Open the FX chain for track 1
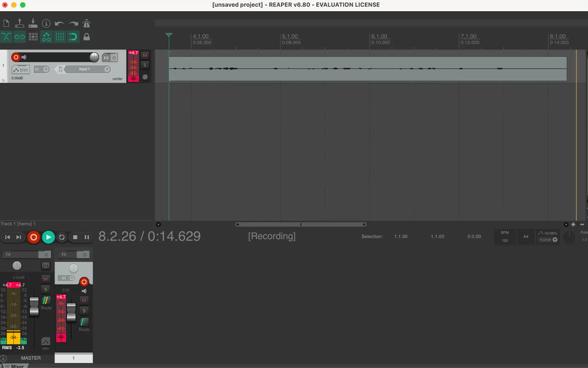The width and height of the screenshot is (588, 368). 107,58
